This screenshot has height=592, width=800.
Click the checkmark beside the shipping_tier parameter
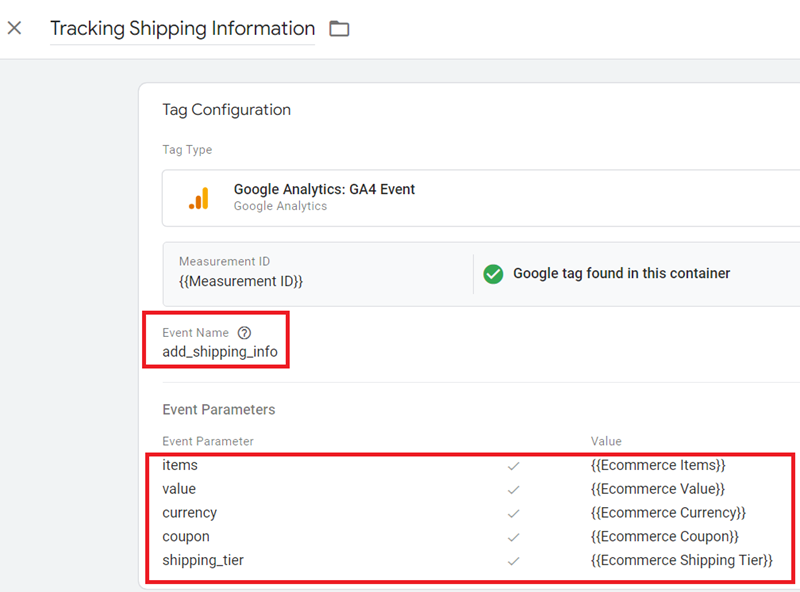click(513, 561)
